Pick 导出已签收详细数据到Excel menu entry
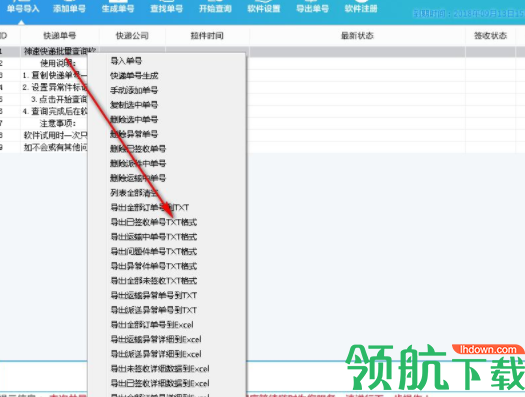Screen dimensions: 525x397 click(160, 383)
